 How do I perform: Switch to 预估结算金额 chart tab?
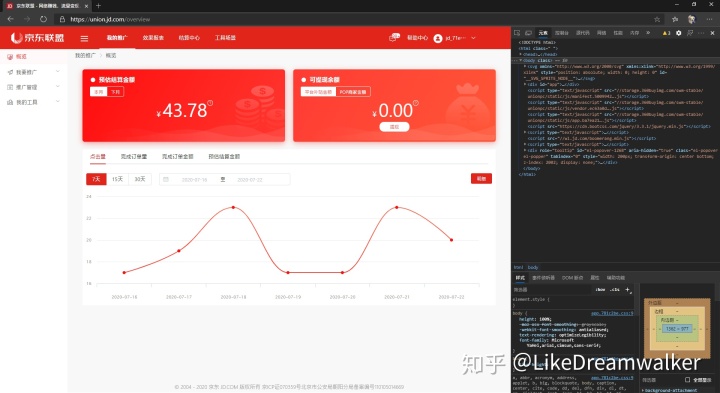[224, 157]
